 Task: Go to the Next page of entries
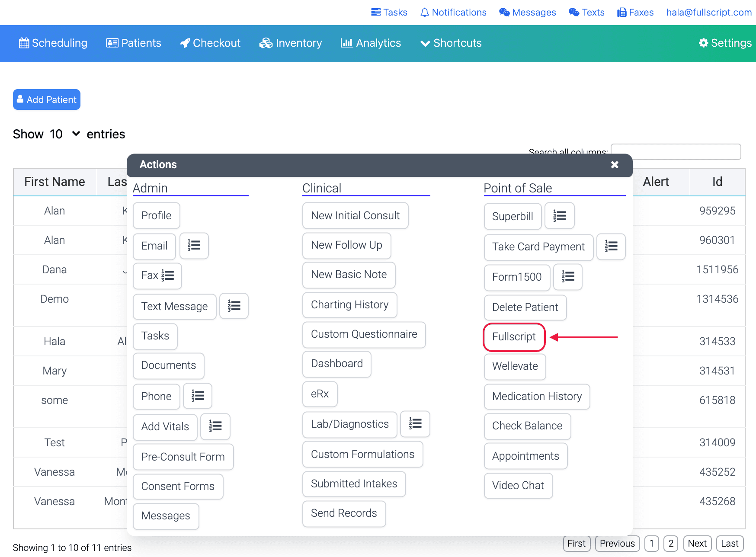(697, 544)
